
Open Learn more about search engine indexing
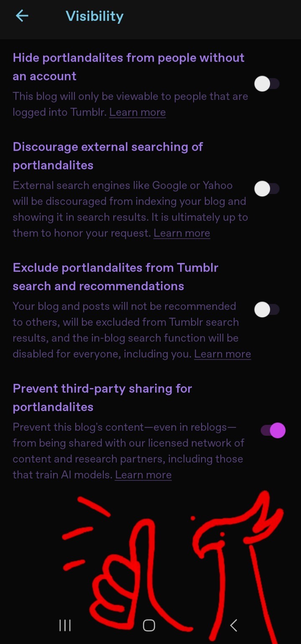pyautogui.click(x=182, y=233)
